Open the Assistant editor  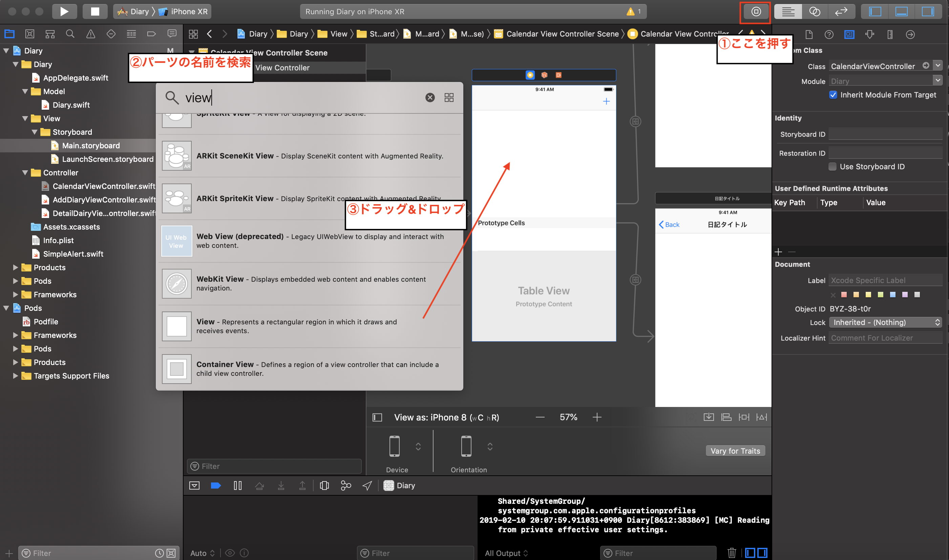click(x=814, y=12)
